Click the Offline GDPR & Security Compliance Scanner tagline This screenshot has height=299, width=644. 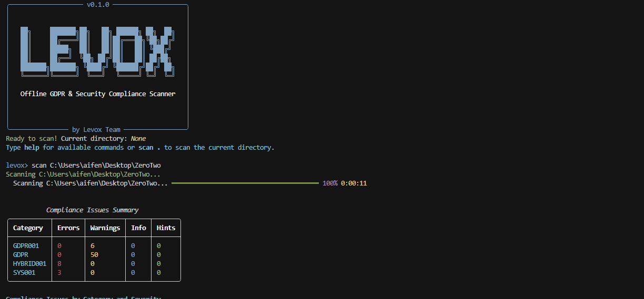pos(98,94)
